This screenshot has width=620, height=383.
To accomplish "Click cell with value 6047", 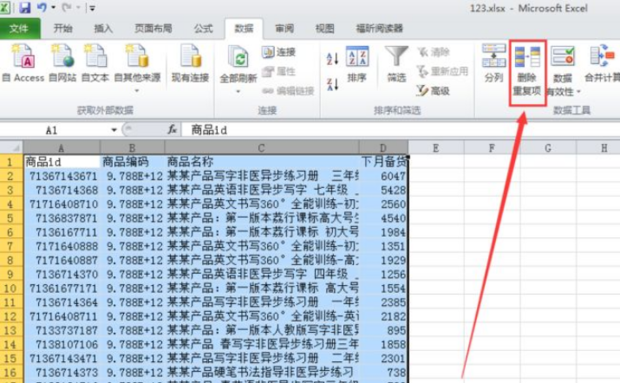I will coord(383,176).
